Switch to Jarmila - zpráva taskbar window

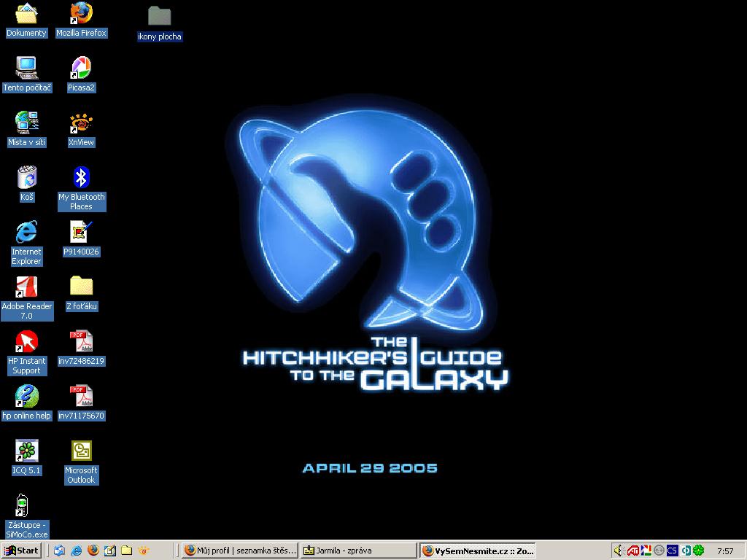[x=359, y=551]
